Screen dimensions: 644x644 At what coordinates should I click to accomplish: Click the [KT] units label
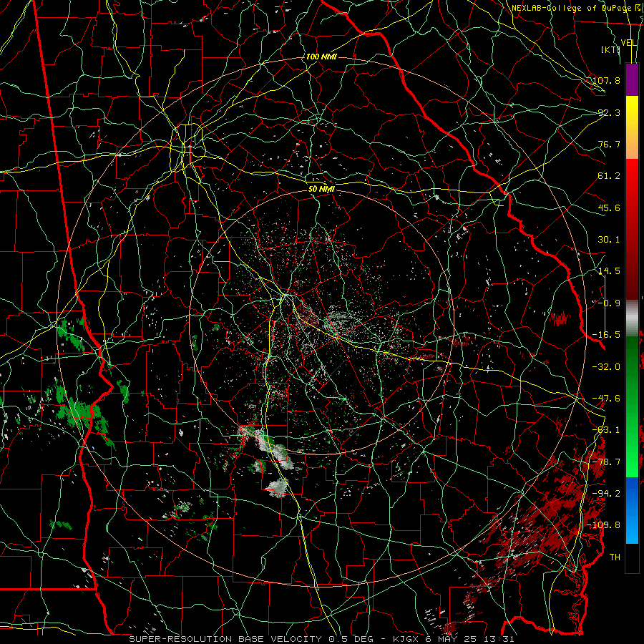click(x=611, y=49)
